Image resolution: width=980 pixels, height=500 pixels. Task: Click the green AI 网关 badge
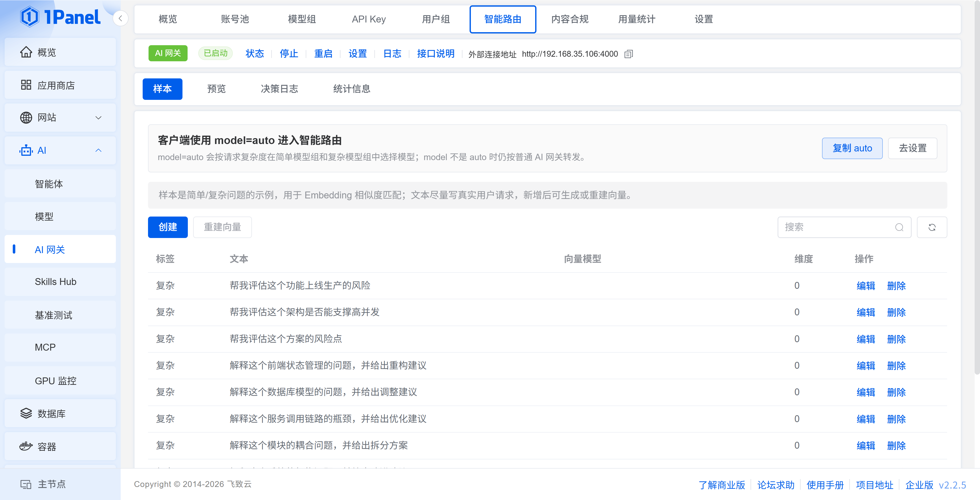coord(168,53)
